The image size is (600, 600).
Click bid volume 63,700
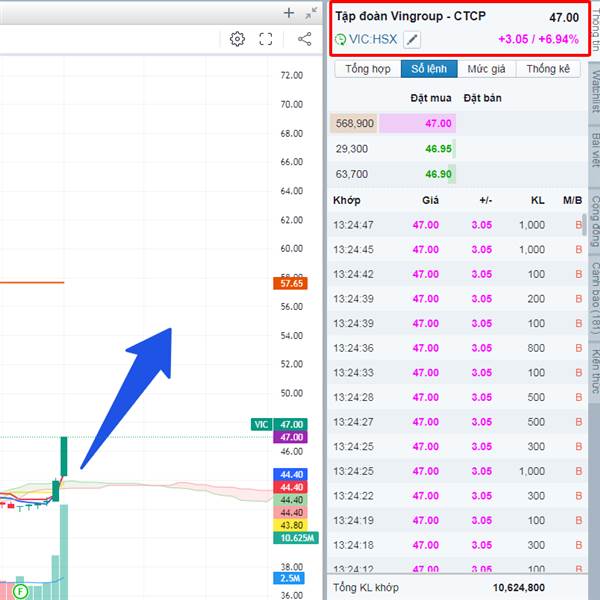click(352, 174)
